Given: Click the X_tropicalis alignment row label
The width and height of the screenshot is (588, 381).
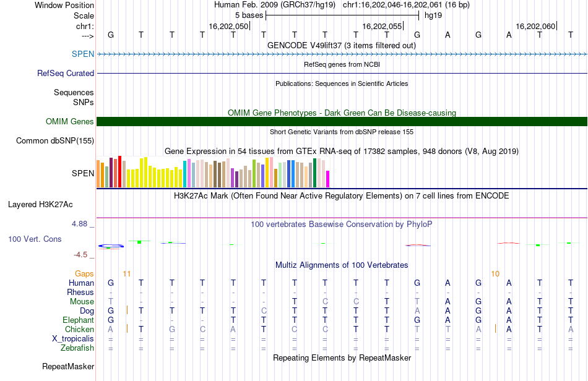Looking at the screenshot, I should click(x=73, y=339).
